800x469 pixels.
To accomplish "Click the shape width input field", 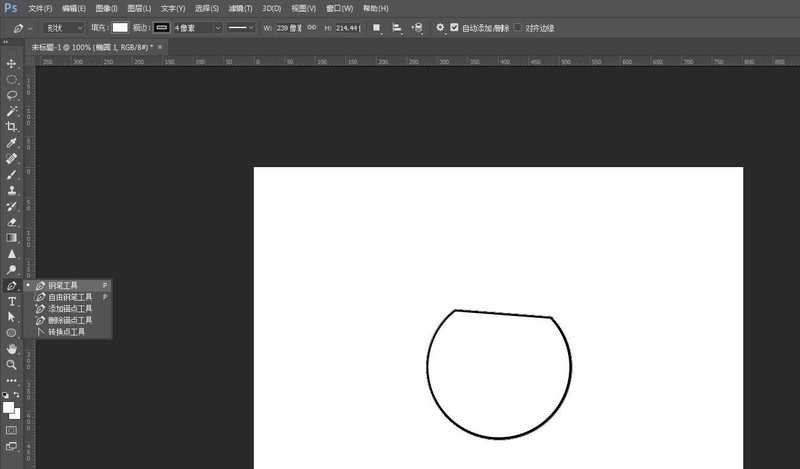I will point(287,28).
